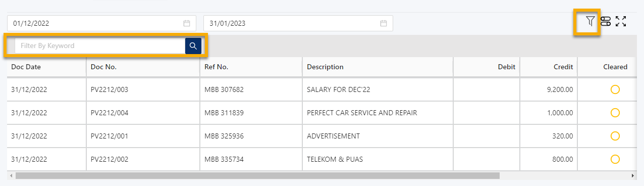Expand table to fullscreen view
644x186 pixels.
(621, 21)
